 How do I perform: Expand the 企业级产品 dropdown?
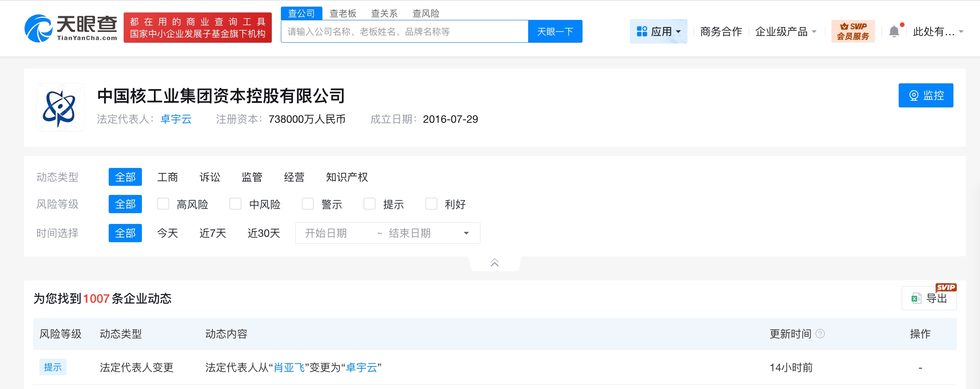[x=785, y=32]
